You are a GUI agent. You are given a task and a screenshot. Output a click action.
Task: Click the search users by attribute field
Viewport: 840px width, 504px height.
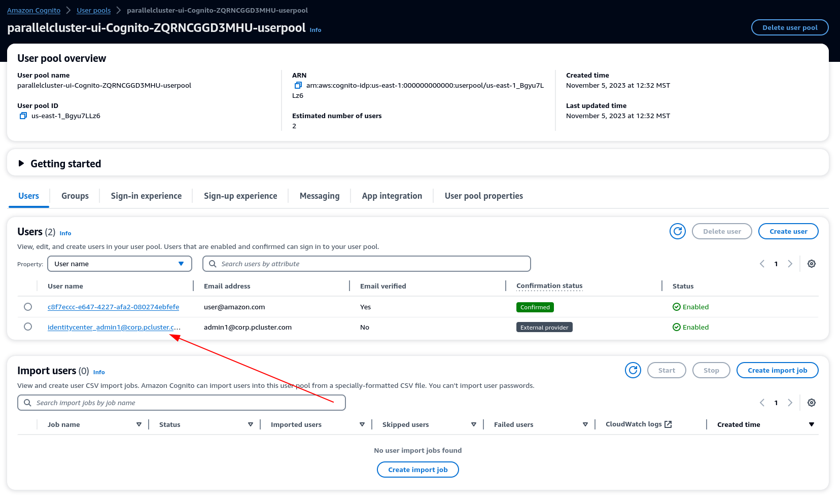tap(366, 264)
